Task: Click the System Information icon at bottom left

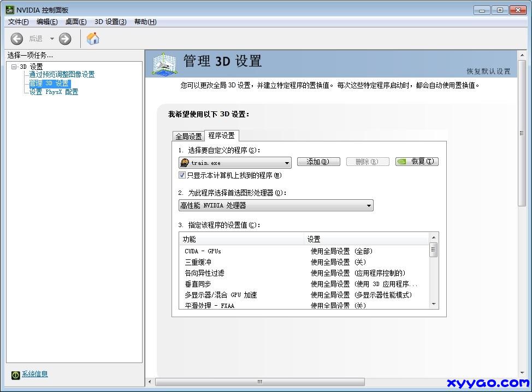Action: [15, 375]
